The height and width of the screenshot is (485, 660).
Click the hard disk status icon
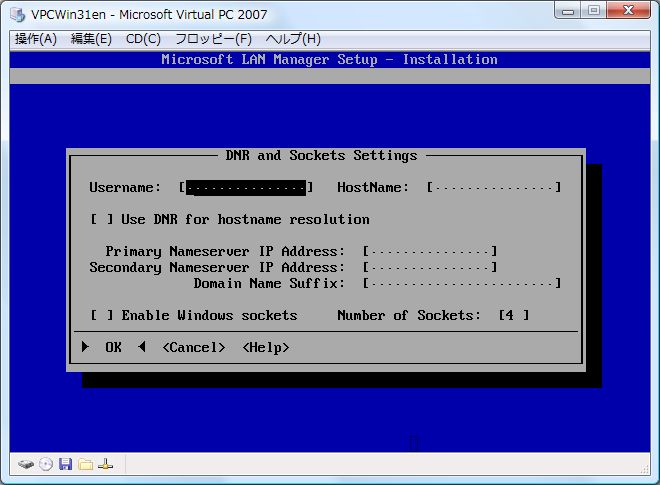click(26, 465)
